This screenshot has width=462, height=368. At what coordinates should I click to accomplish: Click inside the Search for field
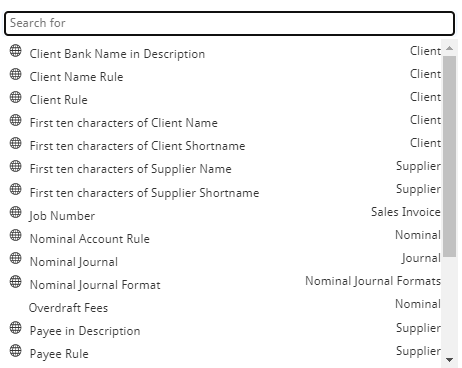229,23
